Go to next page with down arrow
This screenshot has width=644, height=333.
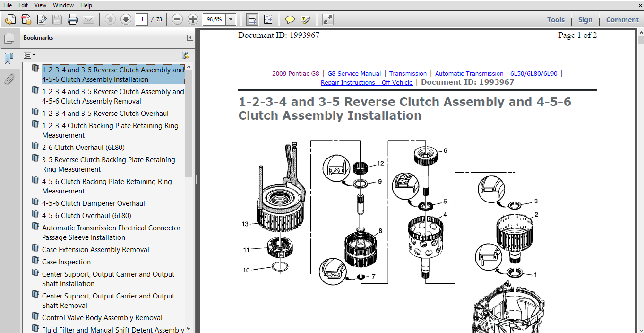(126, 19)
